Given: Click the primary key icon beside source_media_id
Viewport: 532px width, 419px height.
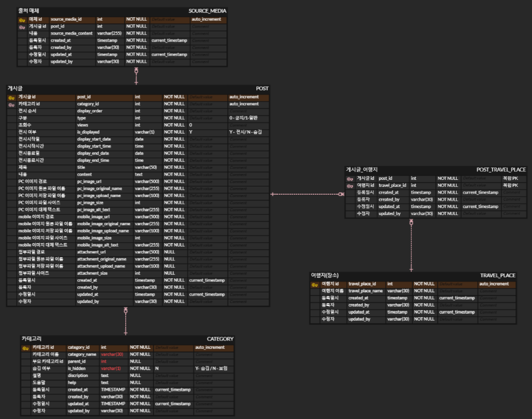Looking at the screenshot, I should (x=22, y=20).
